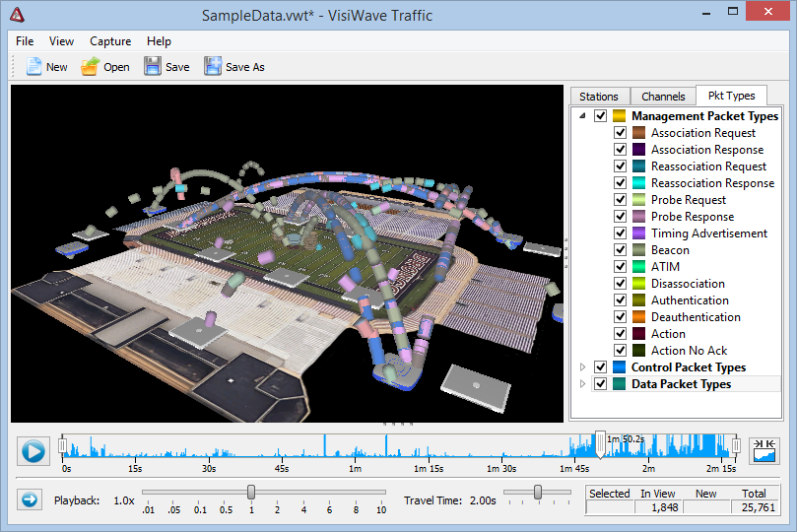
Task: Expand the Data Packet Types tree
Action: click(582, 383)
